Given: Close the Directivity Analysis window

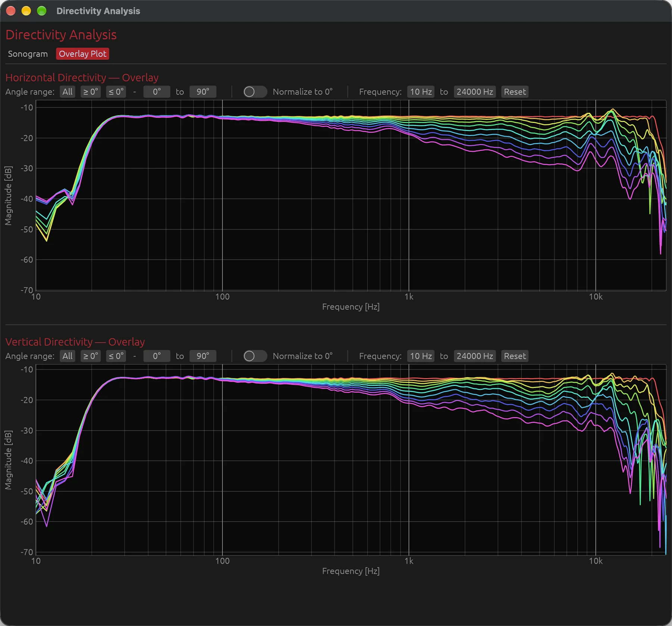Looking at the screenshot, I should (x=11, y=11).
